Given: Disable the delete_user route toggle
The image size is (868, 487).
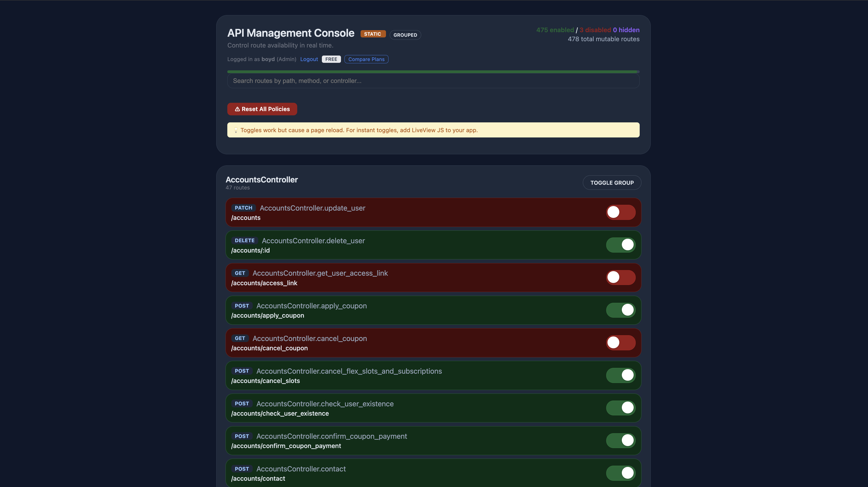Looking at the screenshot, I should click(x=621, y=245).
